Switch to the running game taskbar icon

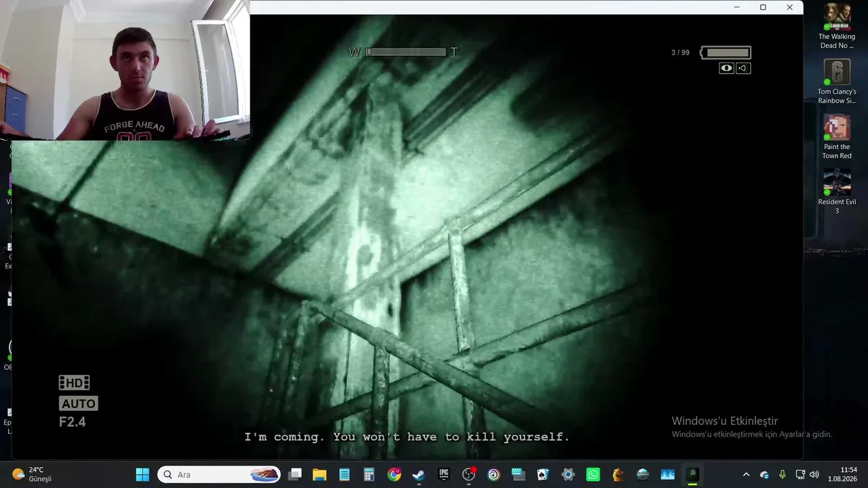[x=692, y=474]
